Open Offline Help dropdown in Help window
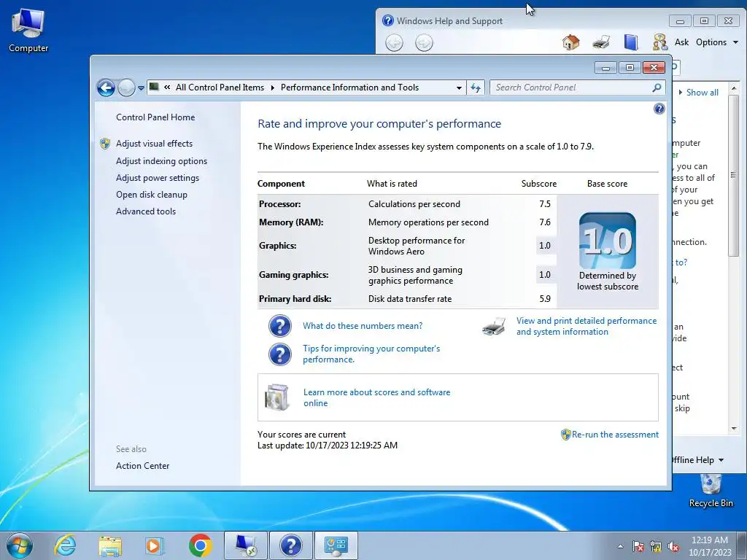747x560 pixels. pos(697,460)
